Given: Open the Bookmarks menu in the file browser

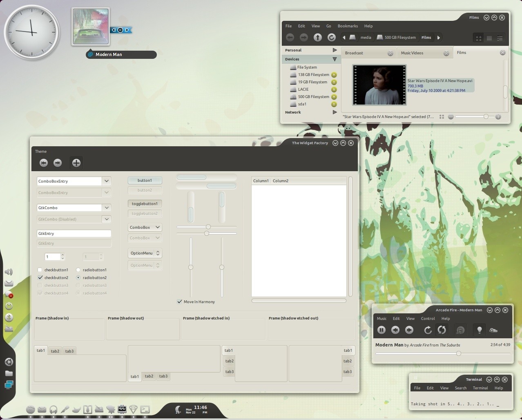Looking at the screenshot, I should tap(348, 26).
